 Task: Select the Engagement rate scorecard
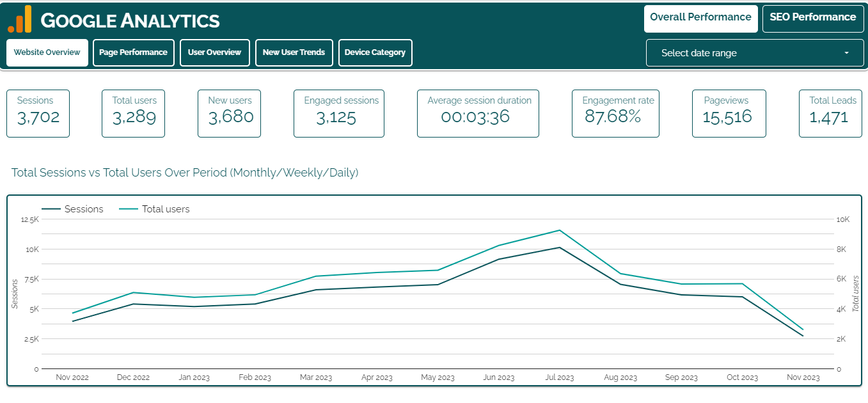pos(615,113)
